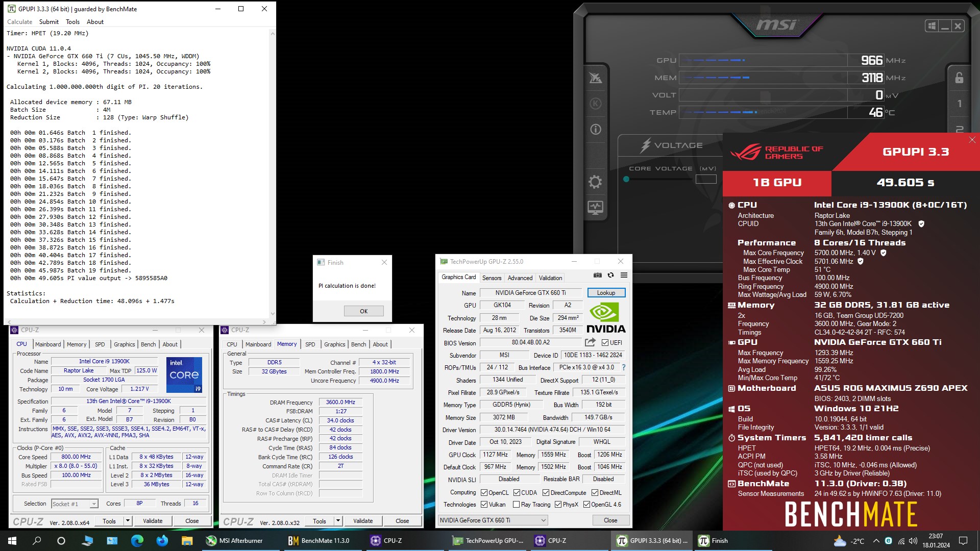This screenshot has height=551, width=980.
Task: Click the Core Voltage value input box
Action: point(706,179)
